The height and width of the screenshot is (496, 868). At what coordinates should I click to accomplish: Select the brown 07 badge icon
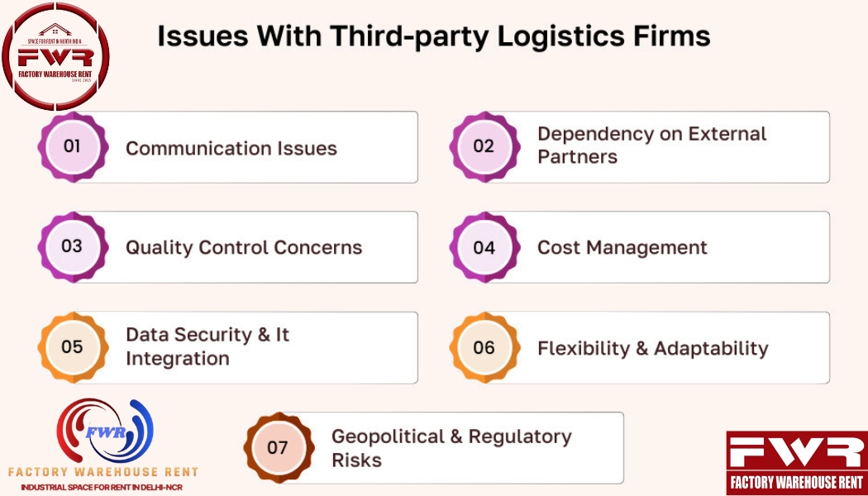(x=279, y=447)
